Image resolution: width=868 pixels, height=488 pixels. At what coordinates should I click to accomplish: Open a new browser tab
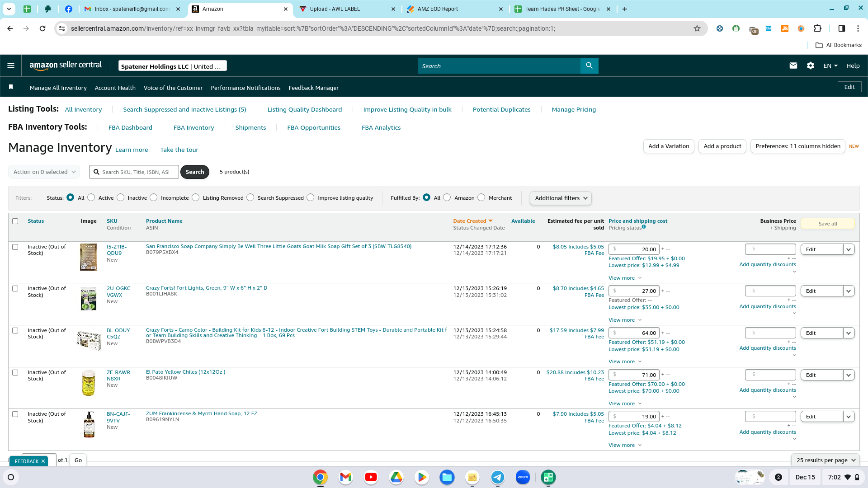pyautogui.click(x=624, y=9)
